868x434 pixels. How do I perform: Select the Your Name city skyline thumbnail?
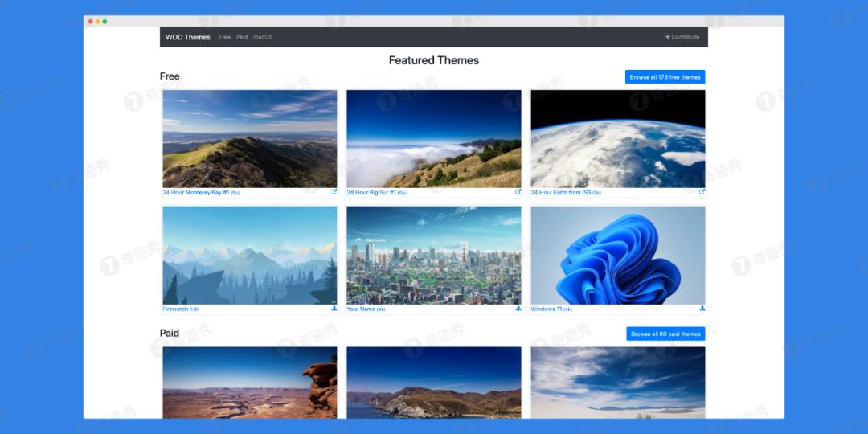(x=434, y=256)
